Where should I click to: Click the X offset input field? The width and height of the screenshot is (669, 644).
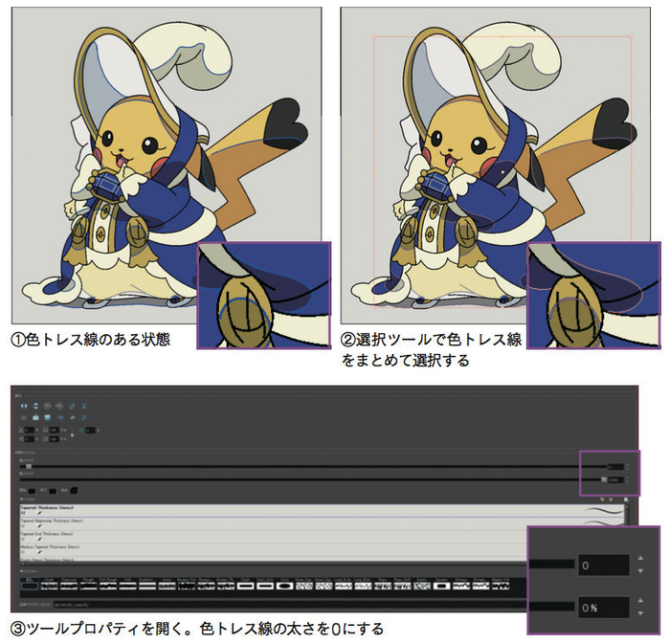click(29, 431)
